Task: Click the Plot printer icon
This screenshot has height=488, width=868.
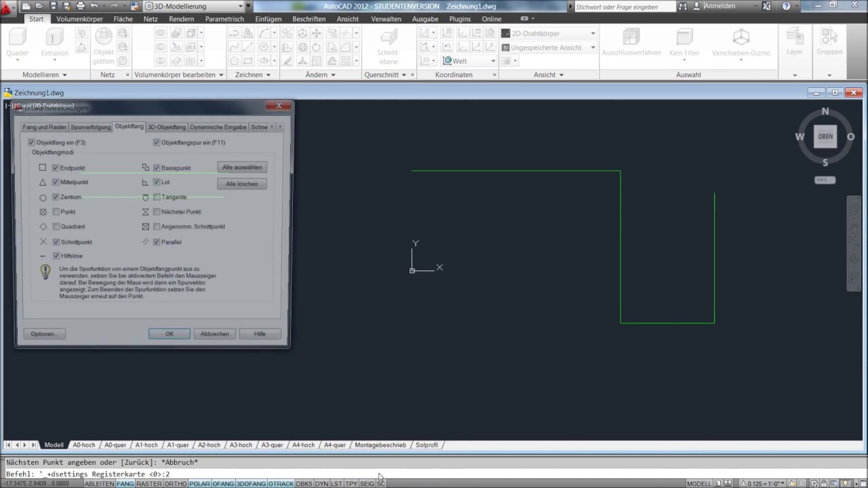Action: click(81, 6)
